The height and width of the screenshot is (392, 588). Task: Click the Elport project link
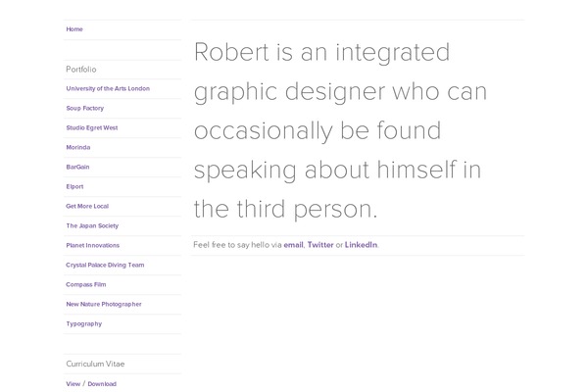[75, 186]
